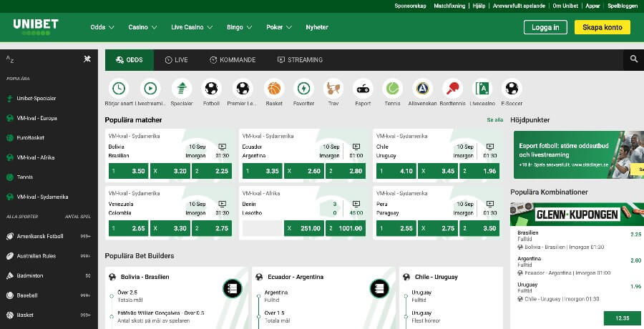
Task: Select Paraguay win odds 3.50
Action: pyautogui.click(x=479, y=228)
